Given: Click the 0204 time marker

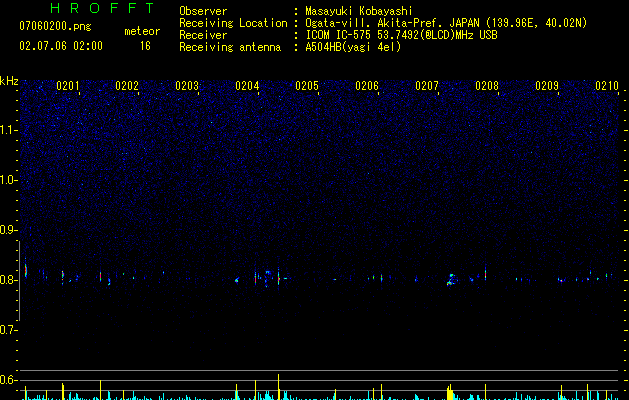Looking at the screenshot, I should tap(247, 86).
